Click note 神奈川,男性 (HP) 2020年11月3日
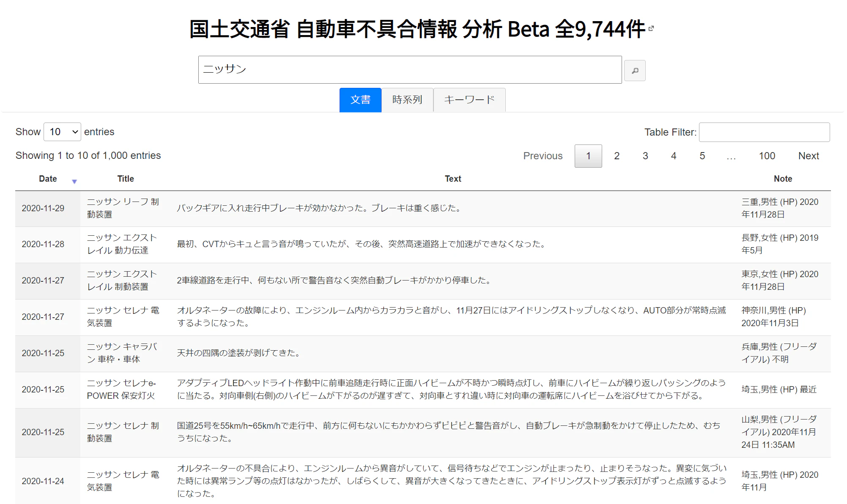The width and height of the screenshot is (847, 504). point(774,317)
